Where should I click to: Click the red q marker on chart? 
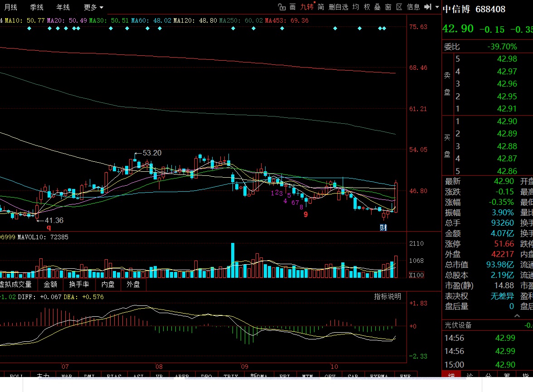click(x=48, y=227)
